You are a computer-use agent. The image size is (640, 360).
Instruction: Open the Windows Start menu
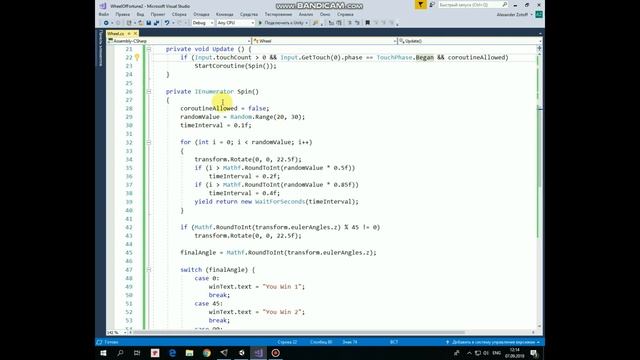[x=103, y=353]
